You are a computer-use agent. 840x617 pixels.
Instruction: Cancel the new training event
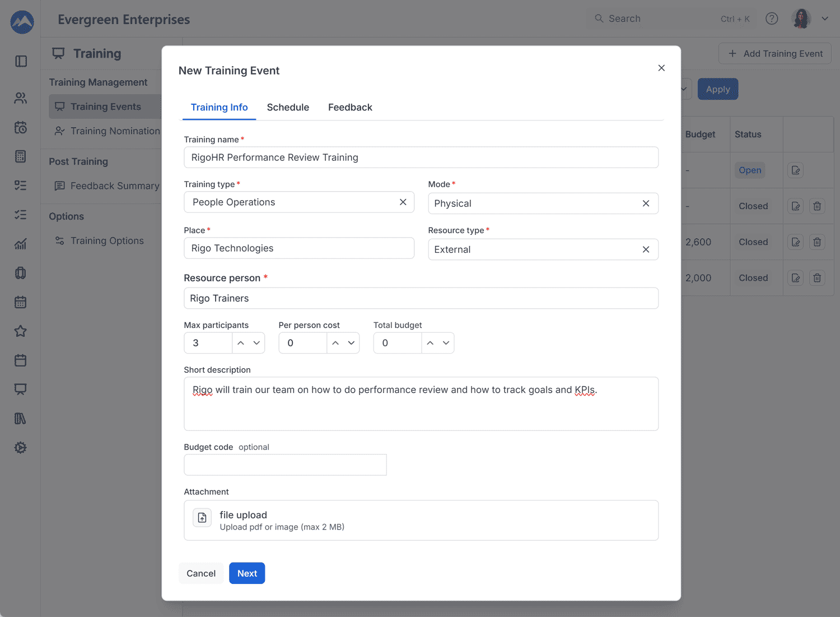click(x=201, y=573)
